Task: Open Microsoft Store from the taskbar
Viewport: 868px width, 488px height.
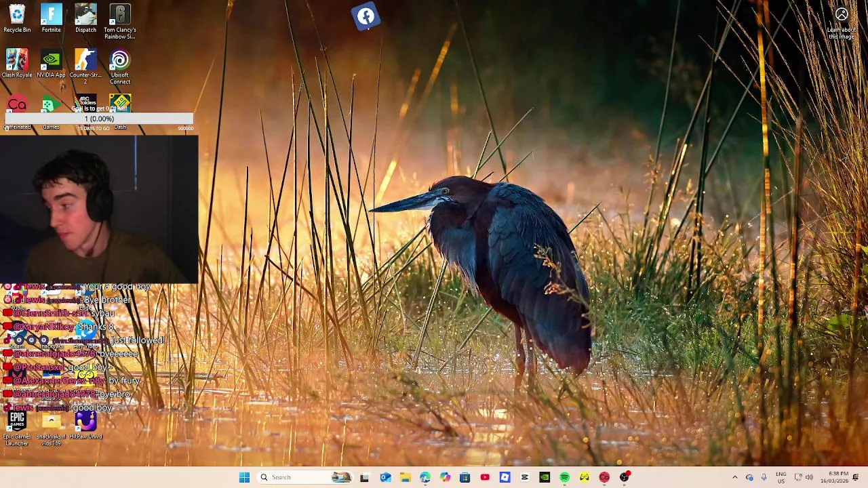Action: tap(465, 477)
